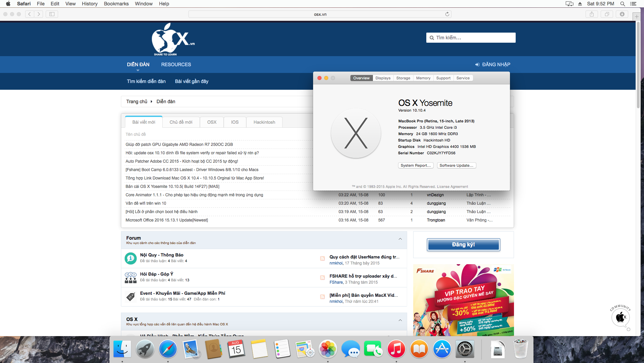The height and width of the screenshot is (363, 644).
Task: Open App Store from the Dock
Action: pyautogui.click(x=442, y=349)
